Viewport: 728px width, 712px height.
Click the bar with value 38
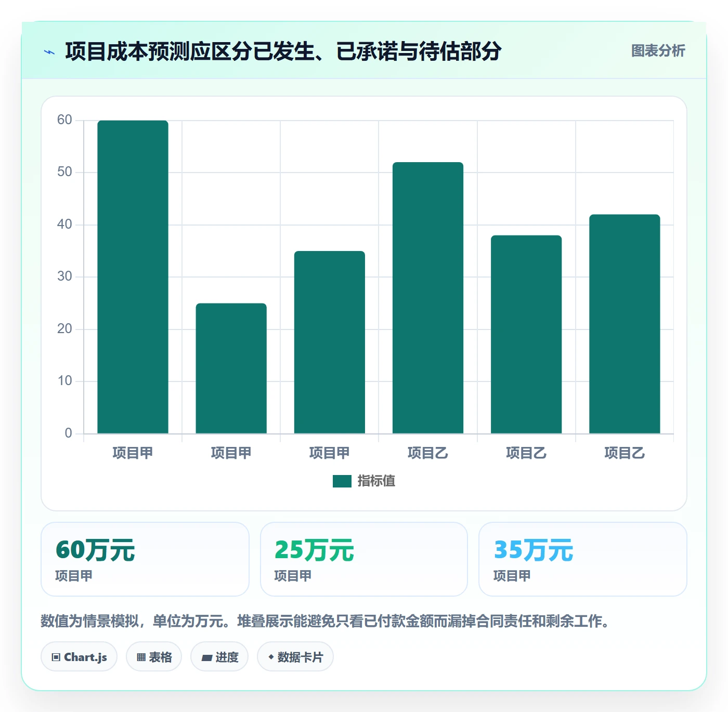click(x=526, y=335)
